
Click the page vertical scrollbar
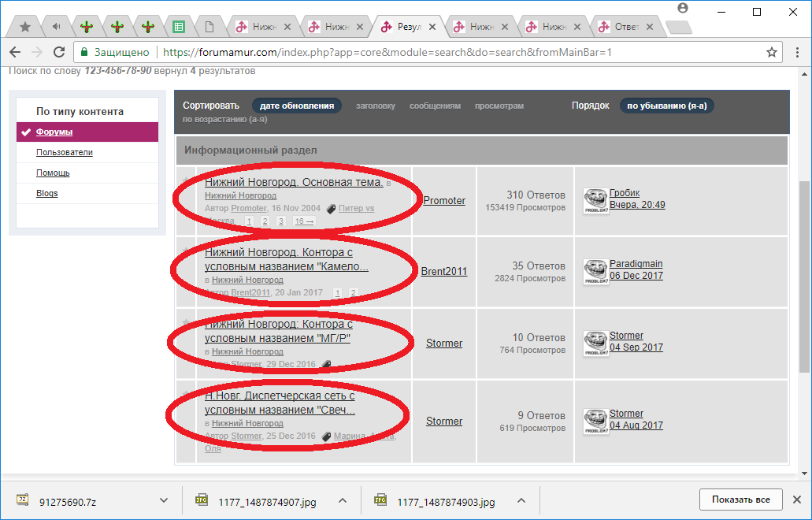804,276
